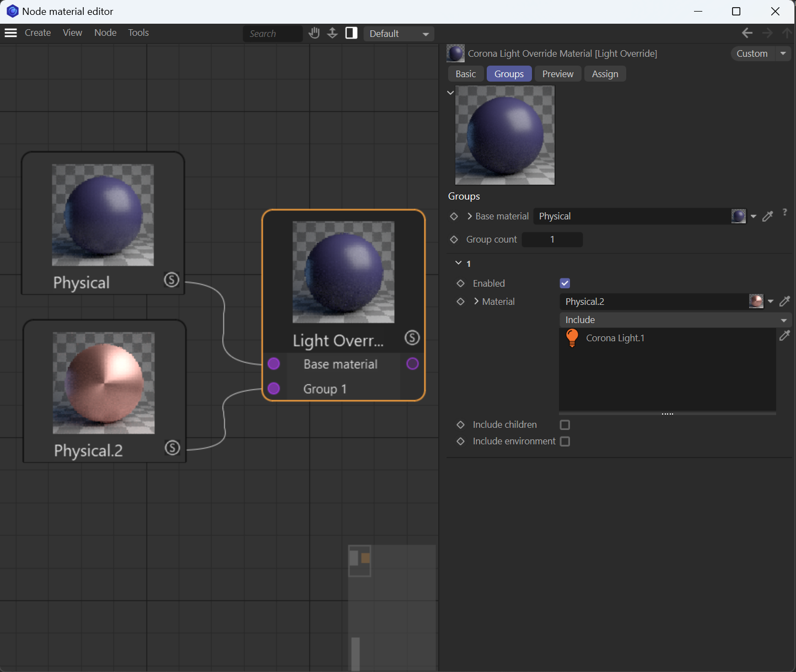
Task: Open the Physical.2 material dropdown arrow
Action: 771,302
